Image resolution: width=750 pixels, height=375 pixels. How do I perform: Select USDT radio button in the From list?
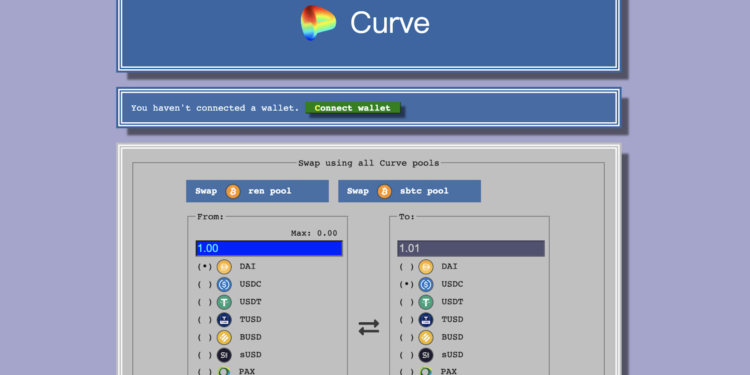pyautogui.click(x=204, y=302)
